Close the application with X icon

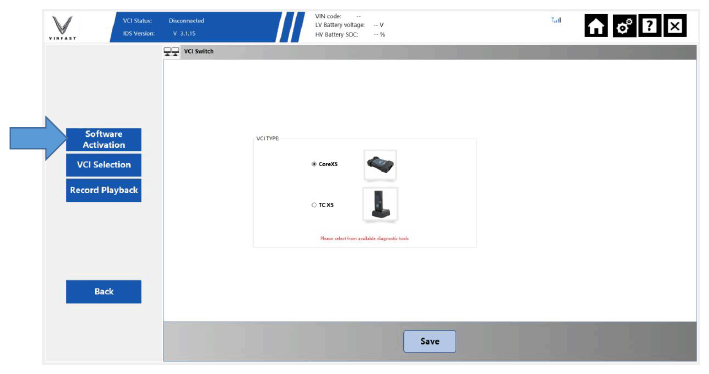coord(675,26)
